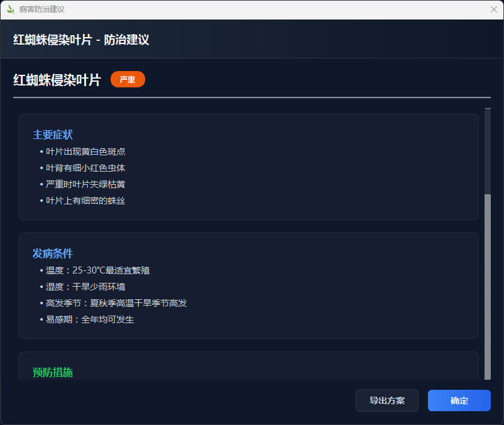This screenshot has width=504, height=425.
Task: Click the 高发季节 condition entry
Action: click(x=116, y=303)
